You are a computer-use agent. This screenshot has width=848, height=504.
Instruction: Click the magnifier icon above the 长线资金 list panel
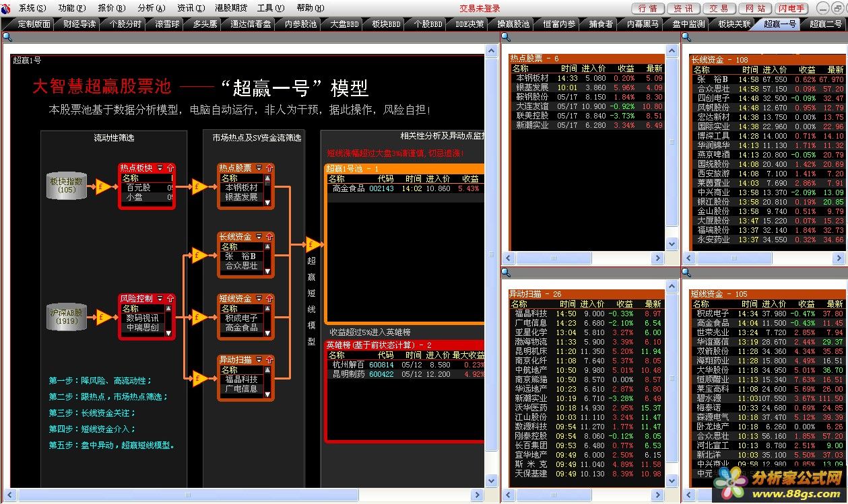click(686, 37)
